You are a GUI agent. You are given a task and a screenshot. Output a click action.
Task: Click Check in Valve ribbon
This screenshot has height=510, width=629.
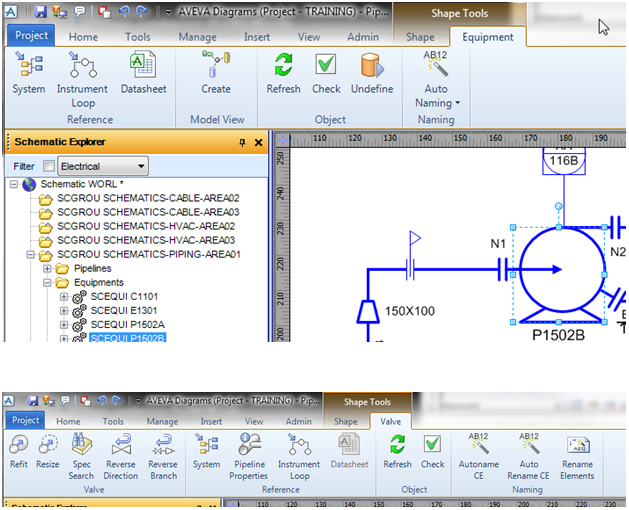coord(432,445)
